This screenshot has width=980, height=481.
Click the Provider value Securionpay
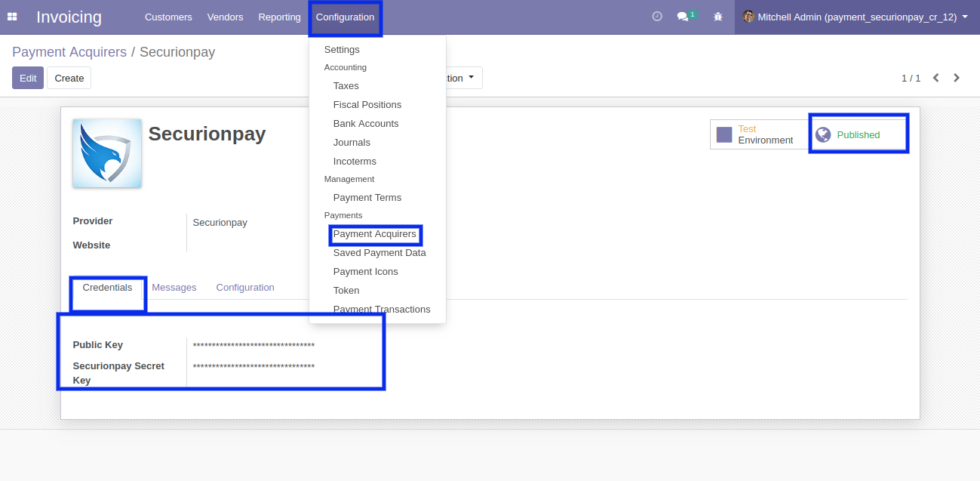pyautogui.click(x=220, y=223)
